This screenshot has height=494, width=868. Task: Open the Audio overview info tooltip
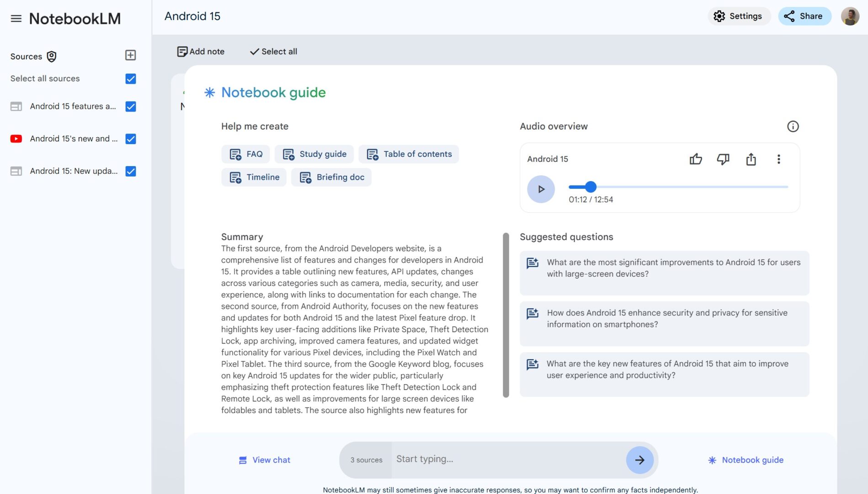793,126
